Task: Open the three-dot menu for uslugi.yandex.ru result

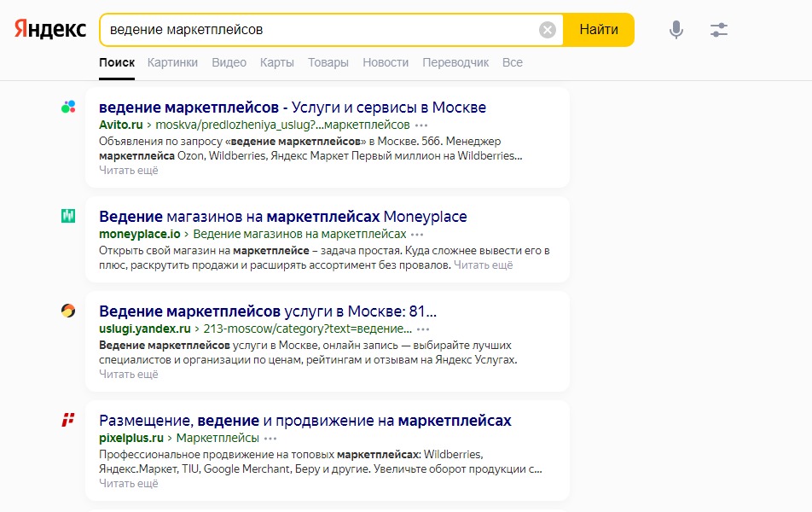Action: point(423,329)
